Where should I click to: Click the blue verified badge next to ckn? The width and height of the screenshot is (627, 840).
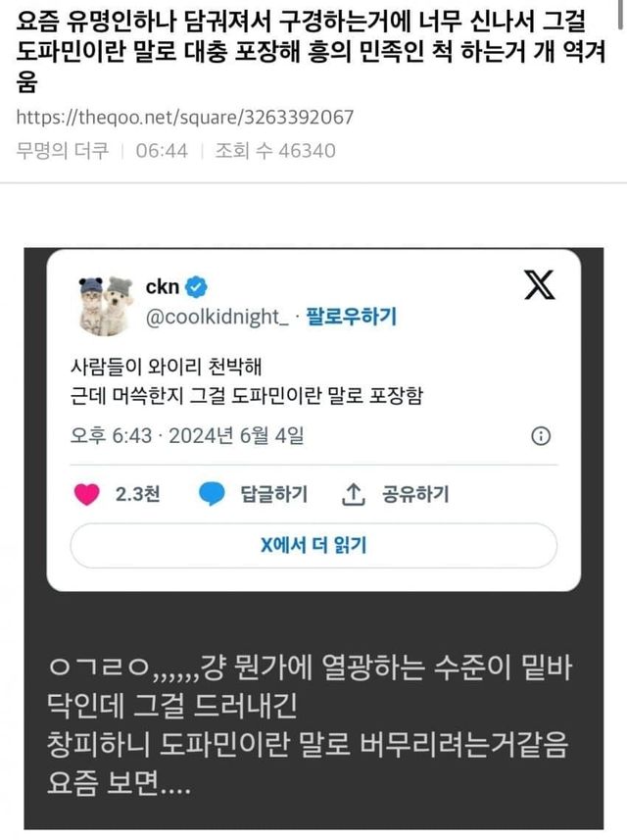tap(196, 288)
